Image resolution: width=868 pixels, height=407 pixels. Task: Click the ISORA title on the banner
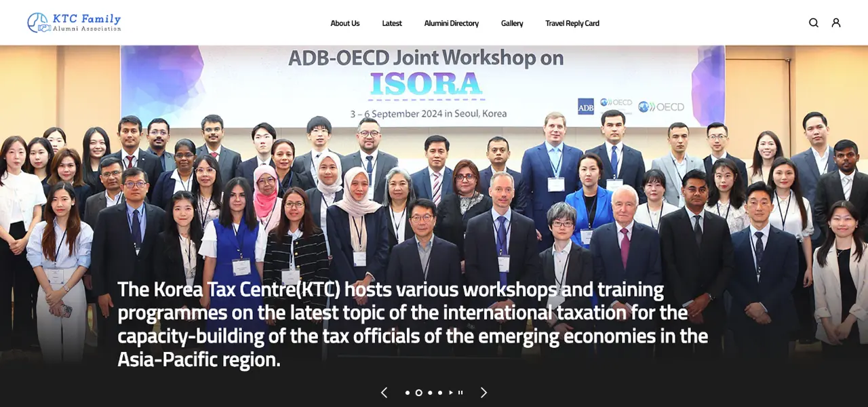tap(426, 84)
